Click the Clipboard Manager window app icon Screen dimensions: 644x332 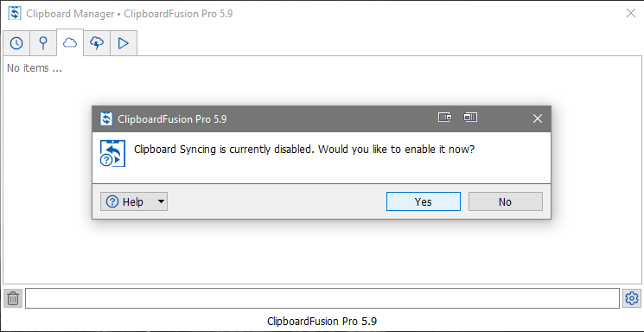pos(15,13)
